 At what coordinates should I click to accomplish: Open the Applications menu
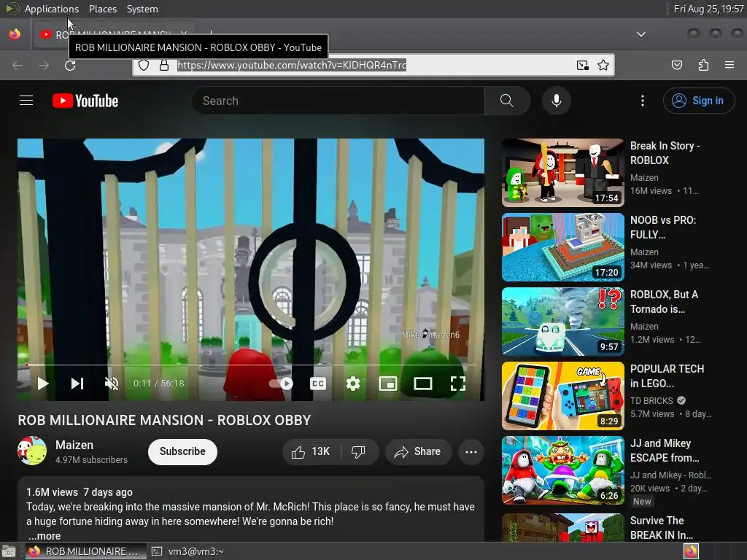coord(52,9)
